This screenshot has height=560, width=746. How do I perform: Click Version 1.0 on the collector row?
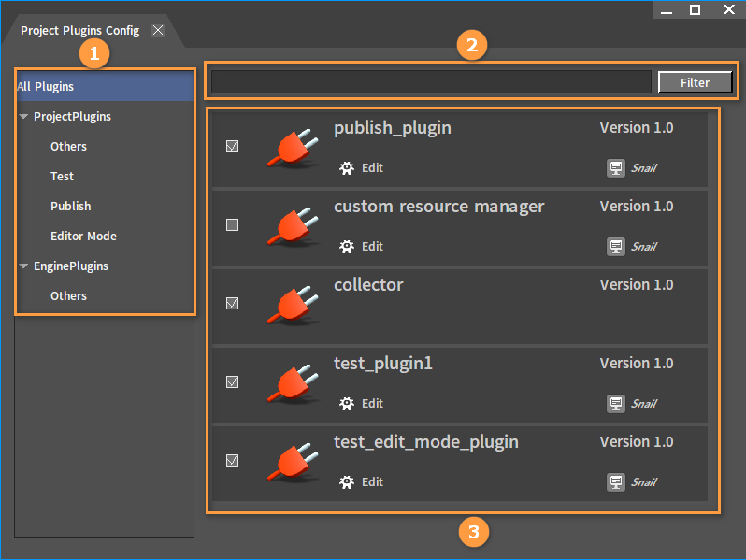(x=636, y=285)
